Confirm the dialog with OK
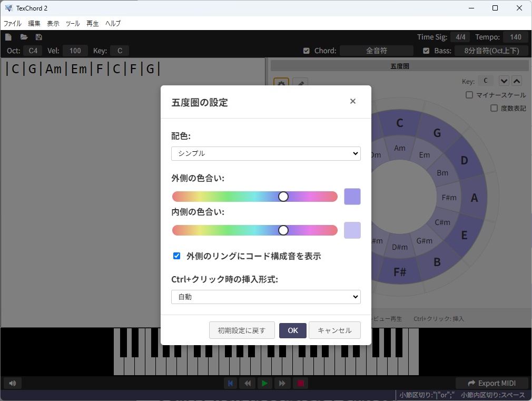The width and height of the screenshot is (532, 401). 293,331
